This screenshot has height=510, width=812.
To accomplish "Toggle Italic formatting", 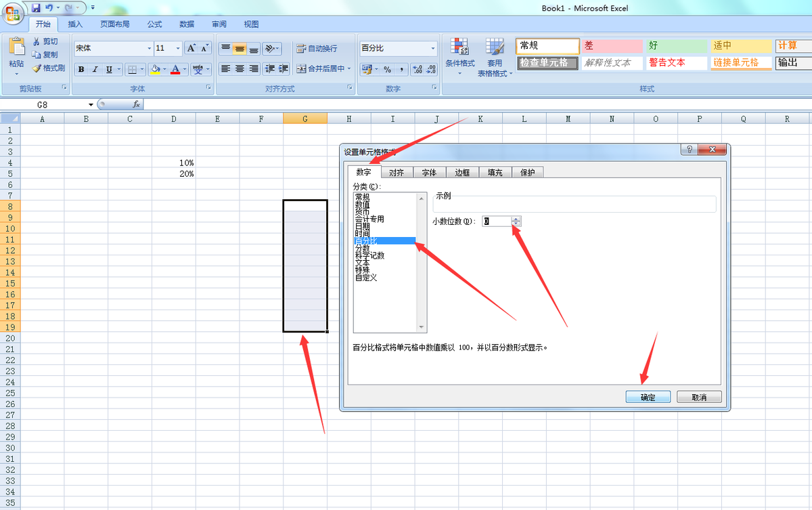I will coord(95,69).
